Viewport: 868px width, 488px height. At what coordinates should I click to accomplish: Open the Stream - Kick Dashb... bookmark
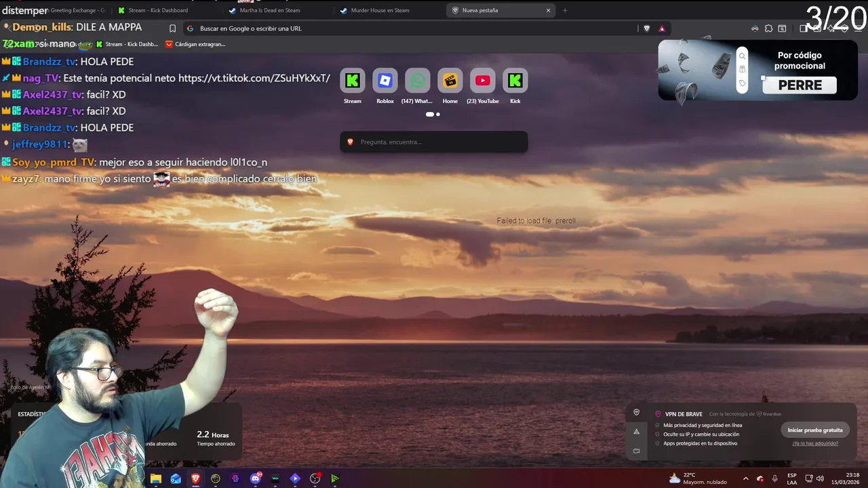[127, 44]
